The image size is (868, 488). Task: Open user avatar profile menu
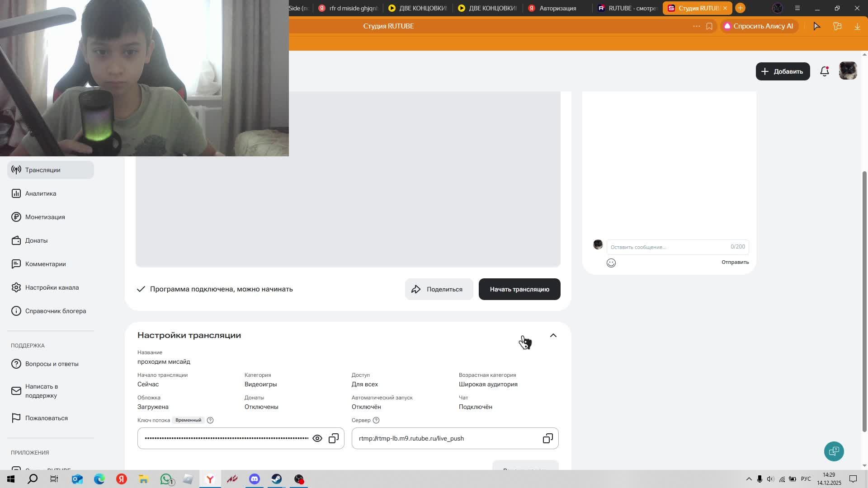(848, 71)
